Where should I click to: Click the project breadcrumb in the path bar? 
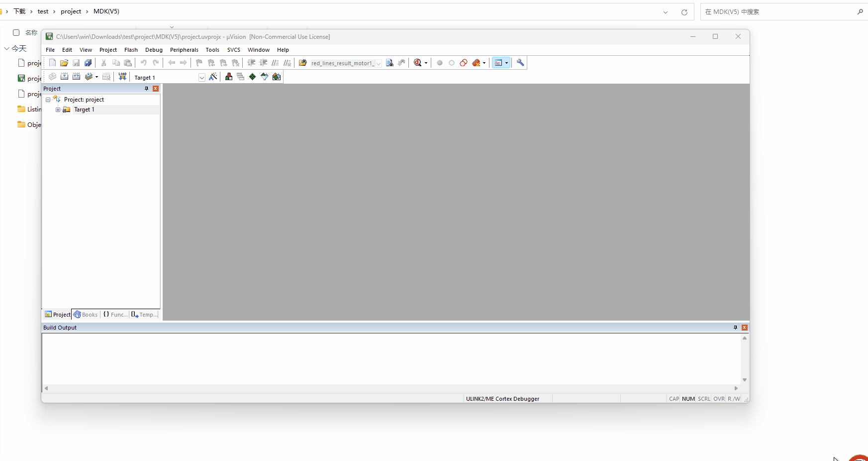(71, 11)
